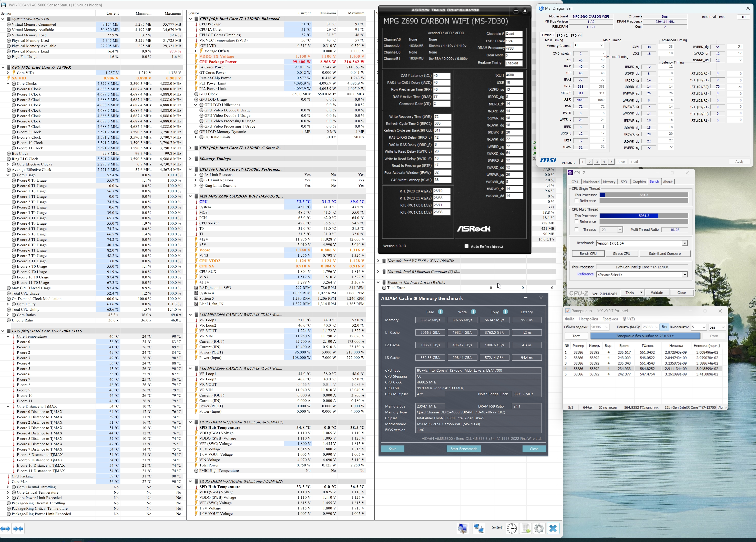756x542 pixels.
Task: Click the Stress CPU button
Action: click(621, 254)
